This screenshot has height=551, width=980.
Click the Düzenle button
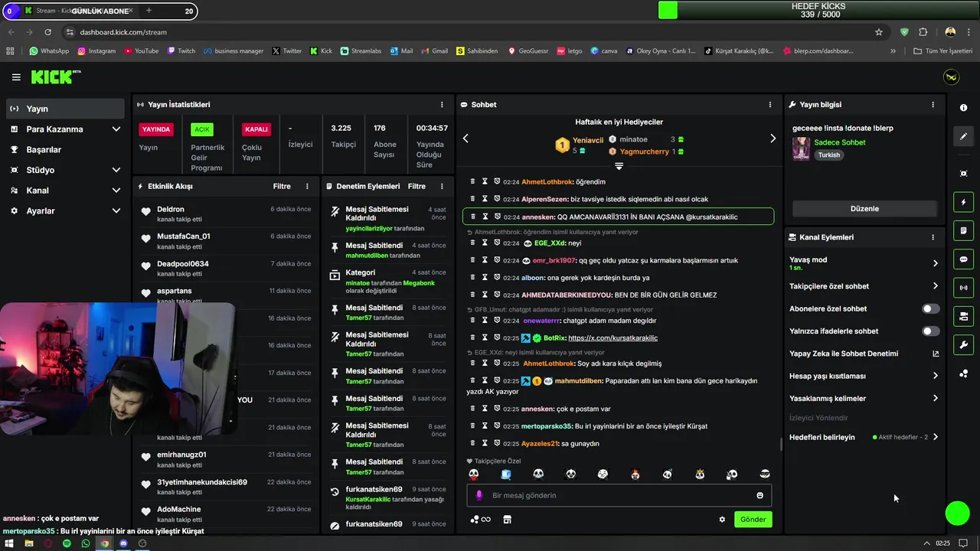tap(864, 208)
